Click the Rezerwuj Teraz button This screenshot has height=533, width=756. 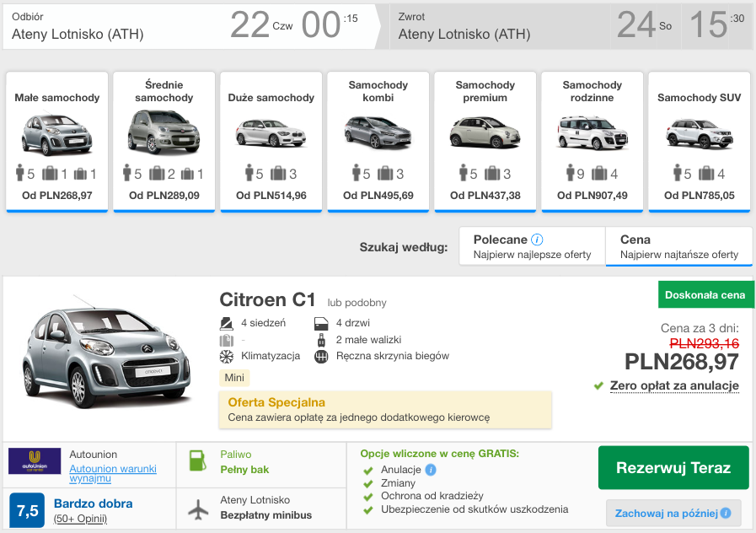coord(673,467)
